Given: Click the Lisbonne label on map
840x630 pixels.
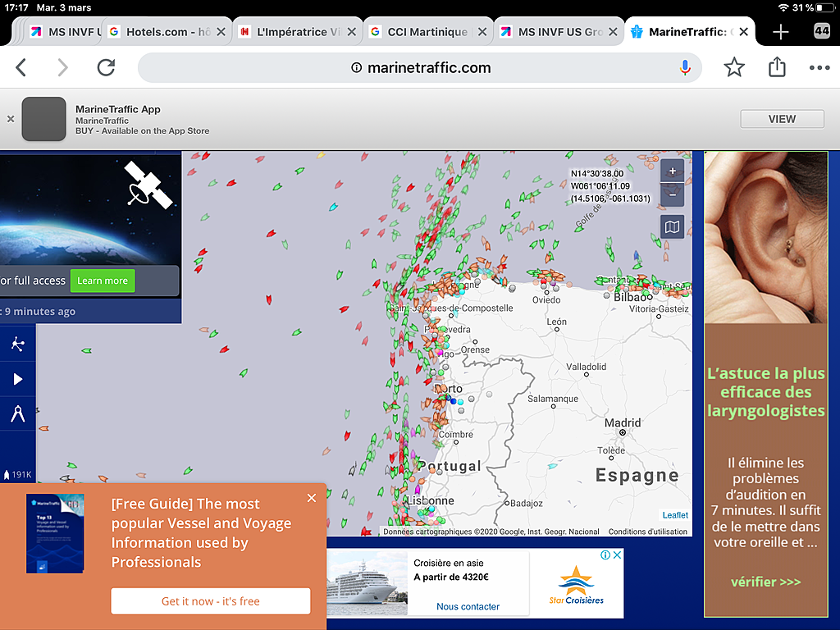Looking at the screenshot, I should [430, 500].
